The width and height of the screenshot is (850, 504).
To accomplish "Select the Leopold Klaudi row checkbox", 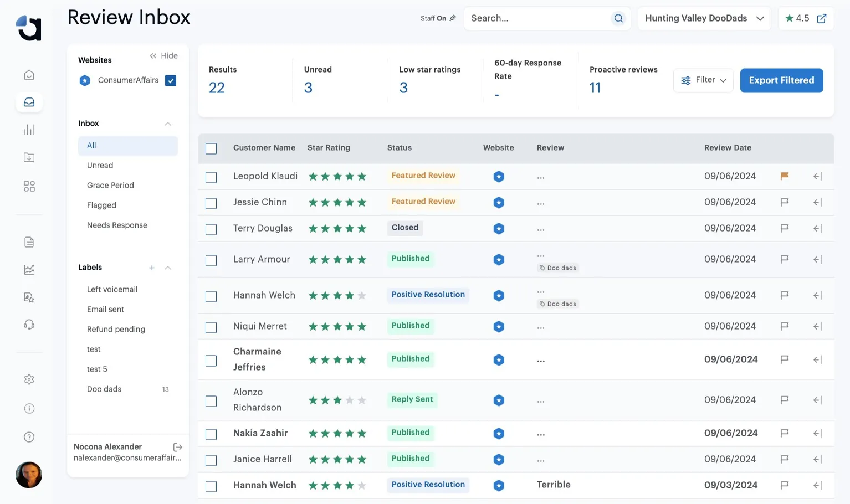I will (211, 177).
